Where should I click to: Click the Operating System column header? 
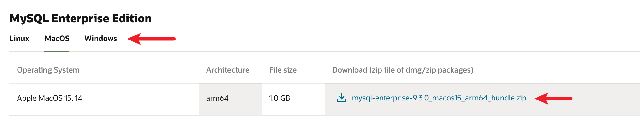48,70
